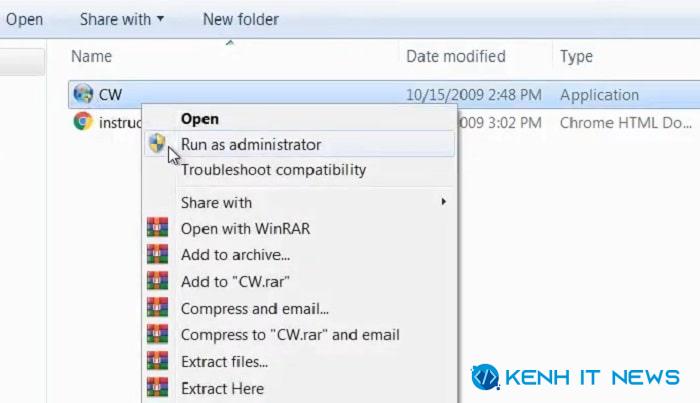The height and width of the screenshot is (403, 700).
Task: Click the toolbar Open button
Action: 25,19
